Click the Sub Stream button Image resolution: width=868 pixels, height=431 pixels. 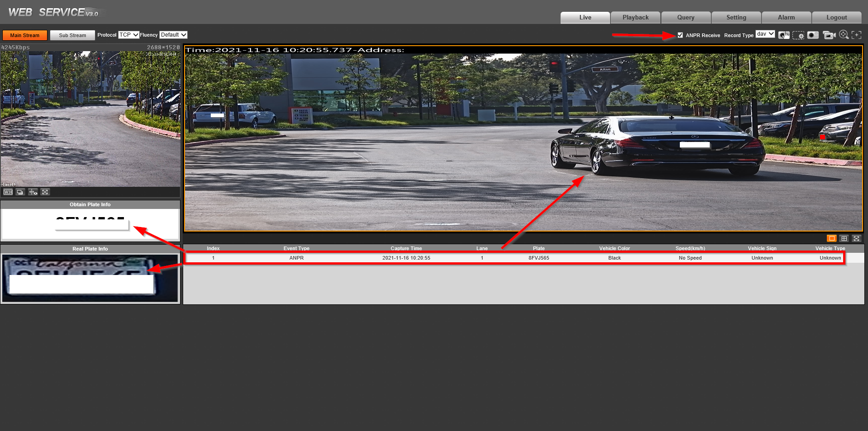72,35
